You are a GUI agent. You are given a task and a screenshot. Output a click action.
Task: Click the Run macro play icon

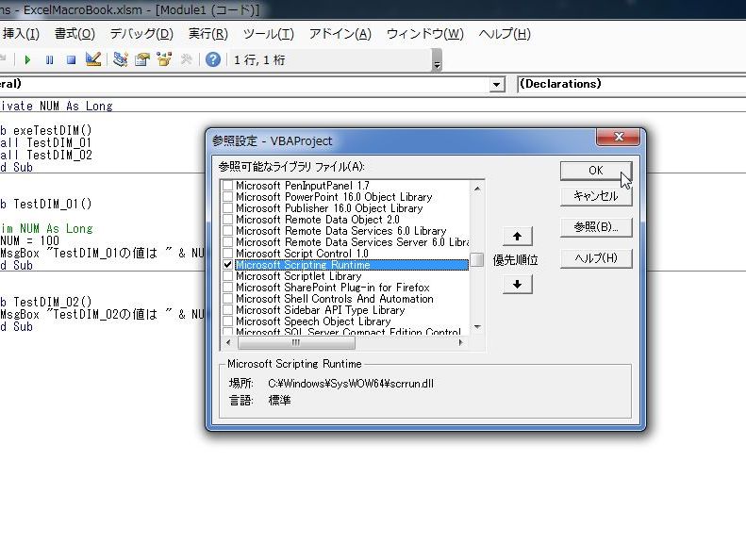(x=27, y=59)
